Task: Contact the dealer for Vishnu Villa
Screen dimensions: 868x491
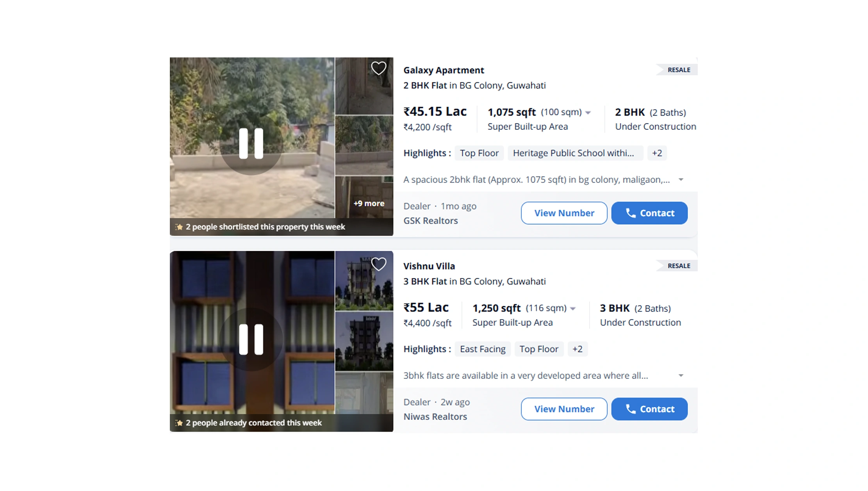Action: (x=649, y=409)
